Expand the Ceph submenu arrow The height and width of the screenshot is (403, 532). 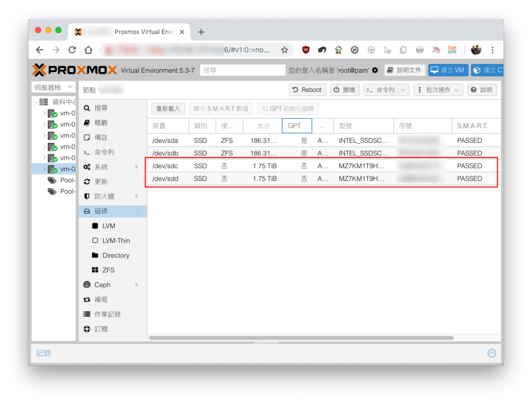[137, 285]
